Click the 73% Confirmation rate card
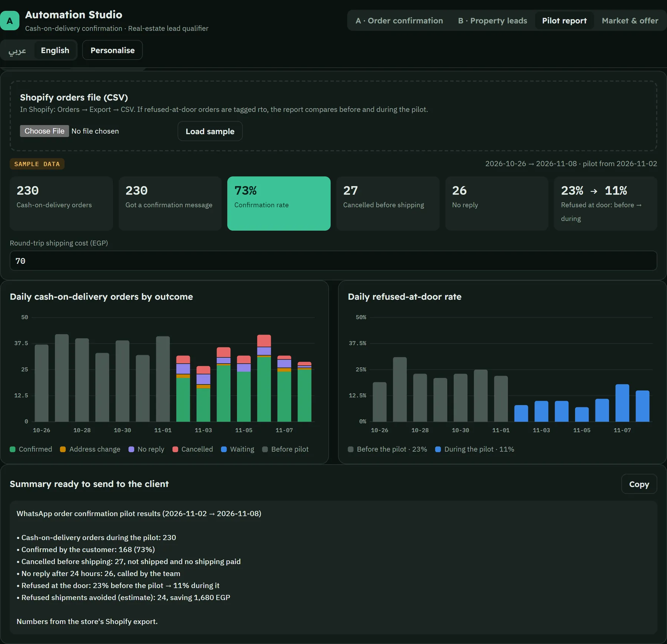667x644 pixels. pyautogui.click(x=279, y=203)
